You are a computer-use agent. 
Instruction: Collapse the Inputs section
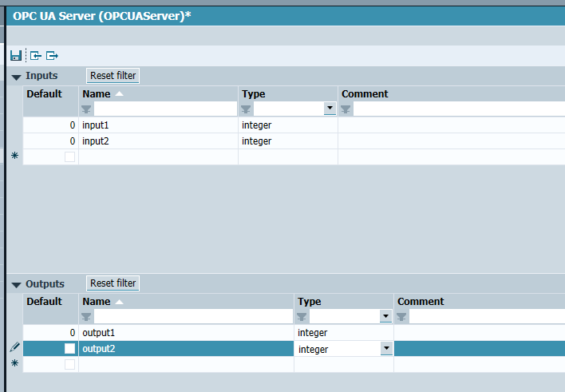click(16, 77)
